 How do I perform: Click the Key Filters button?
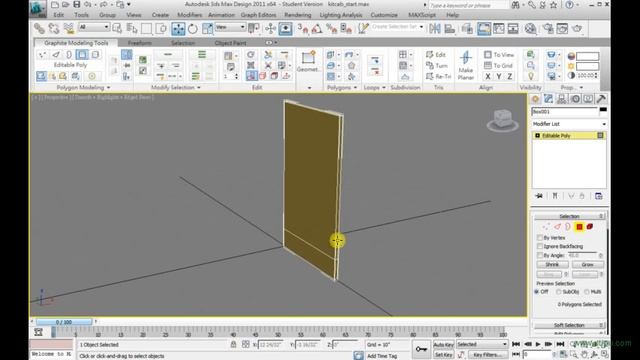pyautogui.click(x=488, y=355)
